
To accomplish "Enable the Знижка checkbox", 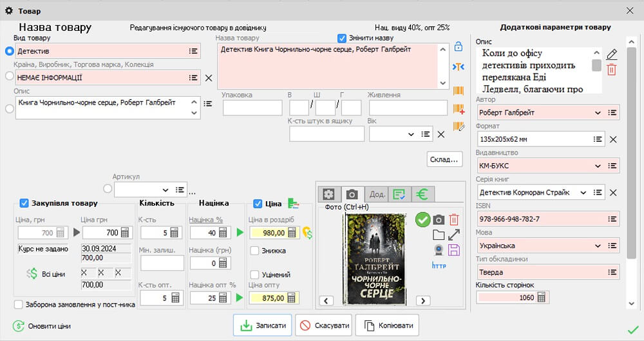I will point(255,250).
